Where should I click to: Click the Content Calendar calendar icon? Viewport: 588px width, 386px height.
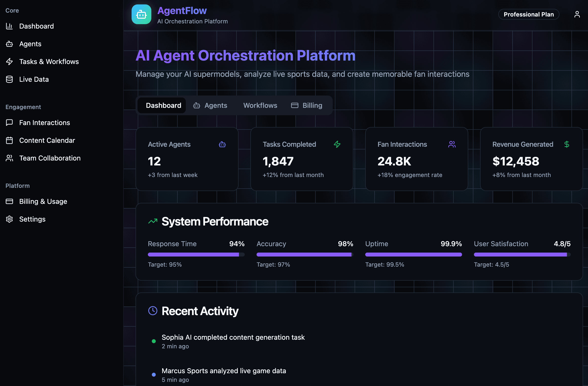pyautogui.click(x=9, y=140)
